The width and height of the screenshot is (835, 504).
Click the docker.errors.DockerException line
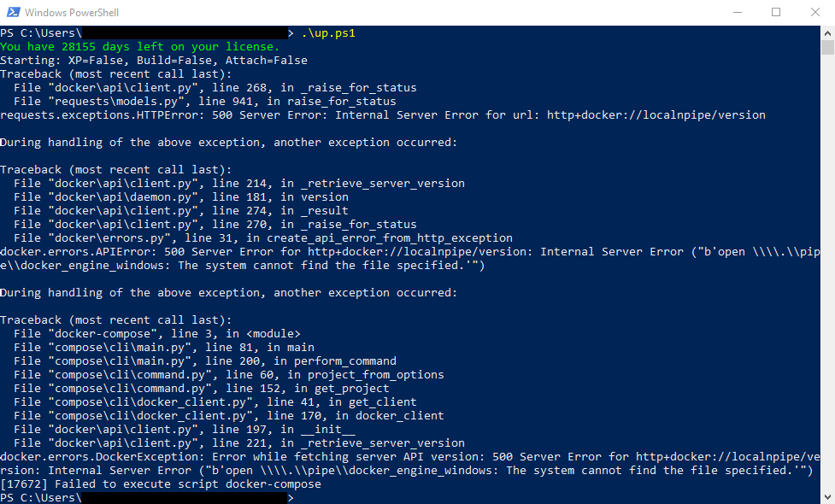410,464
